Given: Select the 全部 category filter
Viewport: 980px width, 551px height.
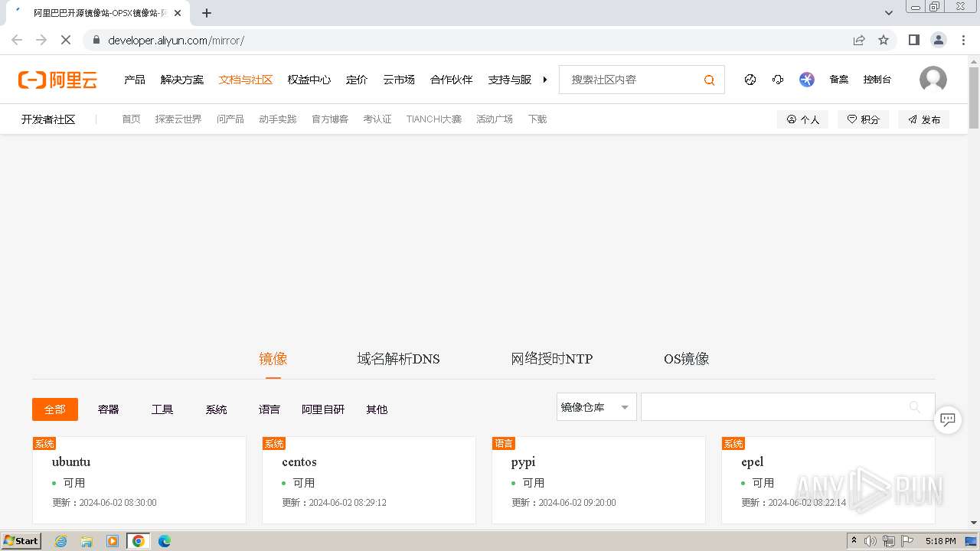Looking at the screenshot, I should [55, 409].
